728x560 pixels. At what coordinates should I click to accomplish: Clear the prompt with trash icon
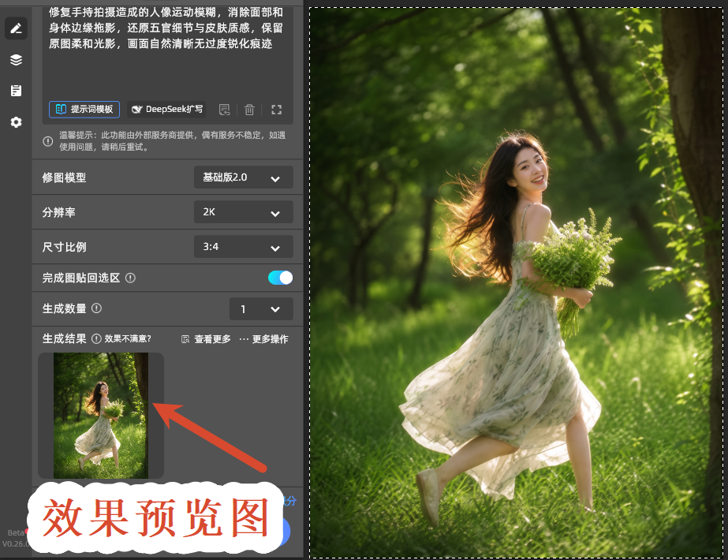(x=249, y=110)
